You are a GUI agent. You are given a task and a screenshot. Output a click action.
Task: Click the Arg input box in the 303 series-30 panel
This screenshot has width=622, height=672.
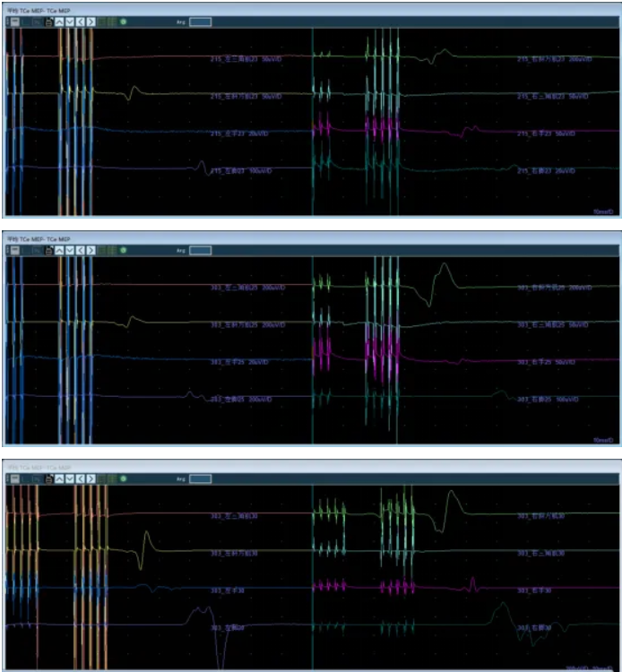point(200,478)
